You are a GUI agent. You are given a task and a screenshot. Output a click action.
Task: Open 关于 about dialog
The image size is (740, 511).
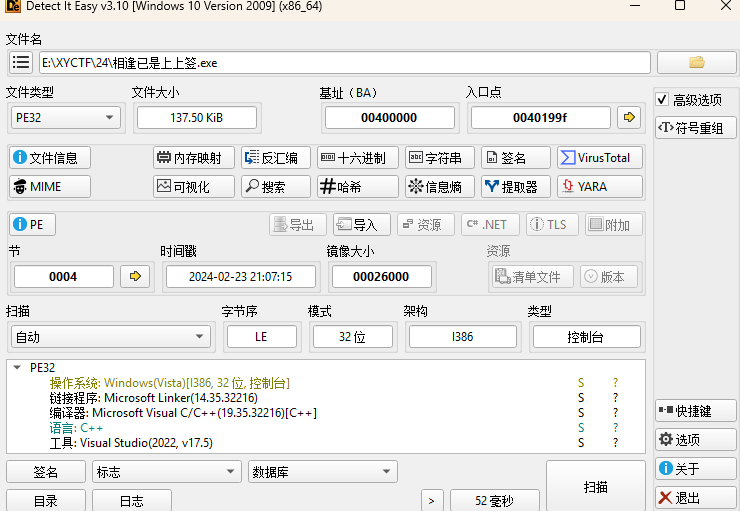click(695, 468)
